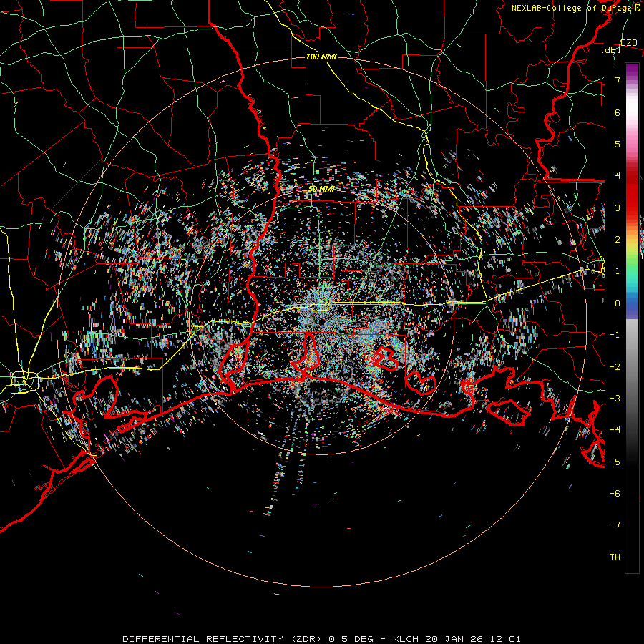Click the "50 NMI" range ring label
The image size is (644, 644).
[x=321, y=189]
